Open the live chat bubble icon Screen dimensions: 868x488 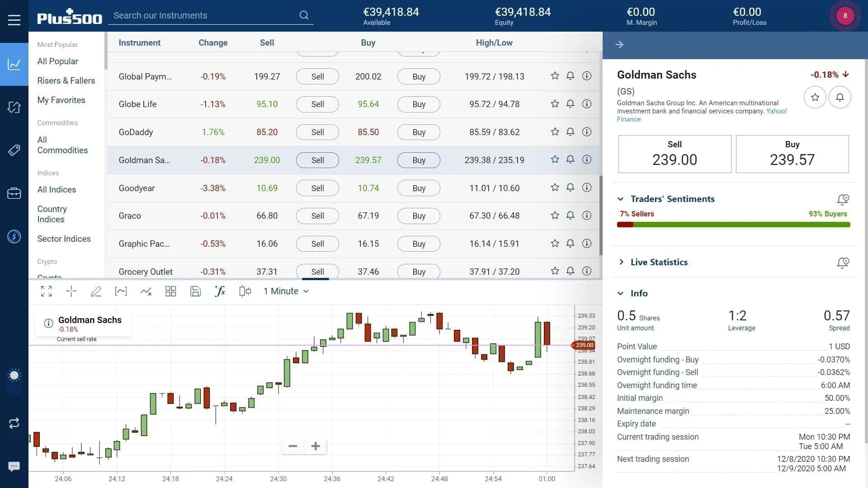pyautogui.click(x=14, y=466)
